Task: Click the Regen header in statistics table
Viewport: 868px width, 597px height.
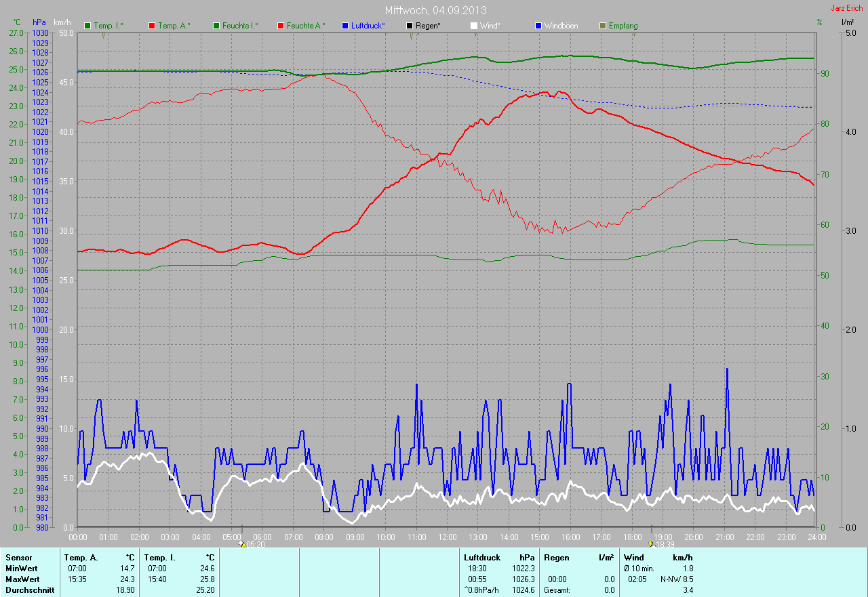Action: 556,558
